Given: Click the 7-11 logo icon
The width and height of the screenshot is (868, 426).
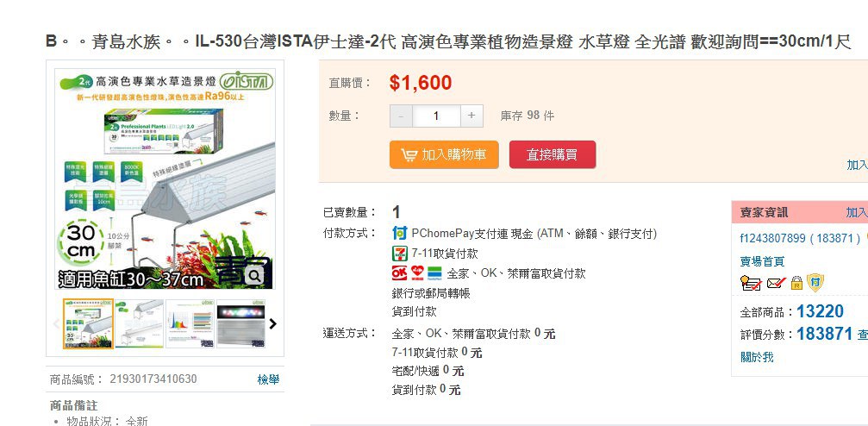Looking at the screenshot, I should click(x=399, y=254).
